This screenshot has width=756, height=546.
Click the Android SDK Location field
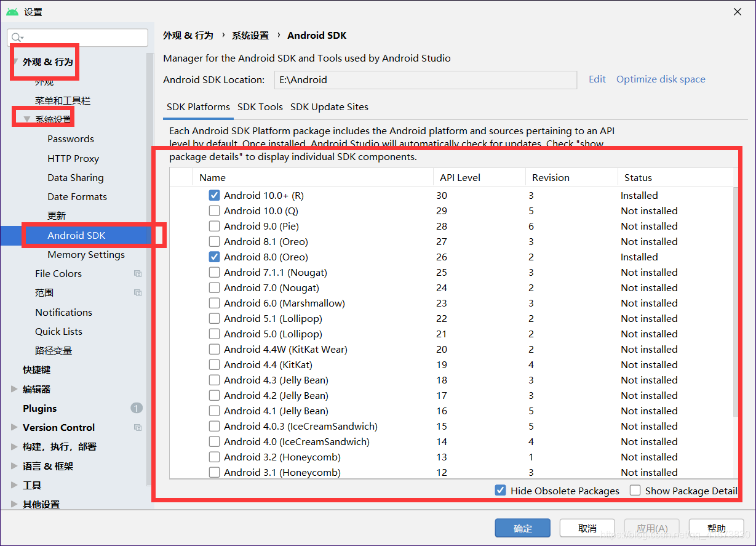click(425, 80)
